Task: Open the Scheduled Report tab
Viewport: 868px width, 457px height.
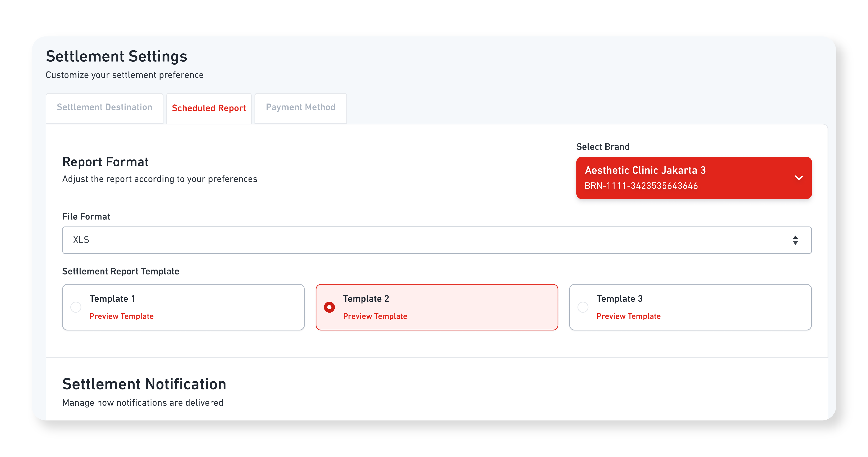Action: click(x=209, y=108)
